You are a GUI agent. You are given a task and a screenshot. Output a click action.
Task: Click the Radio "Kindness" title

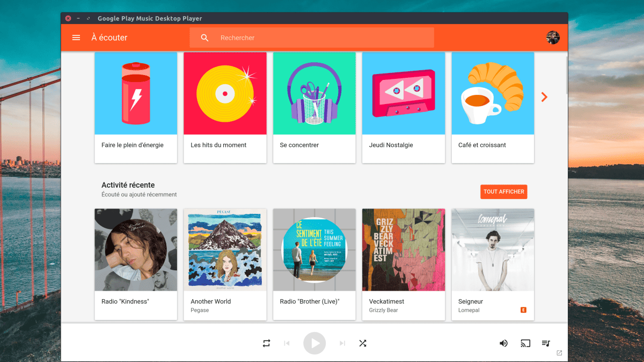(125, 301)
